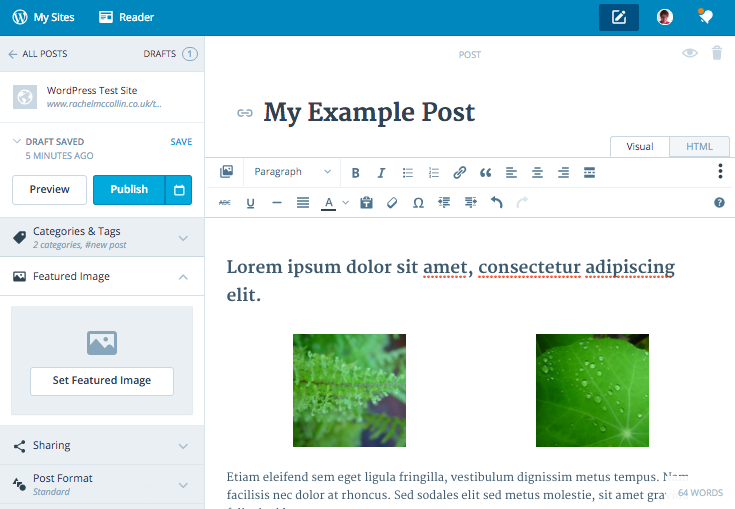This screenshot has height=509, width=735.
Task: Click the redo arrow
Action: [522, 202]
